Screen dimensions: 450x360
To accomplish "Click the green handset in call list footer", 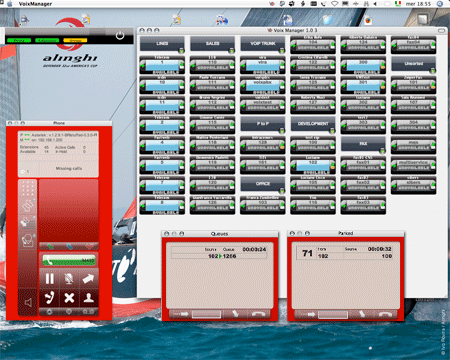I will [50, 247].
